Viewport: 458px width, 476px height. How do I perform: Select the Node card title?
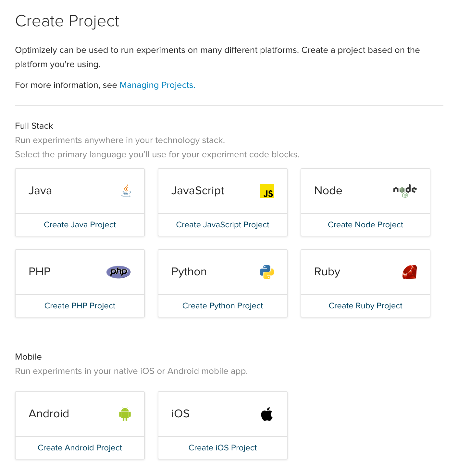coord(328,191)
